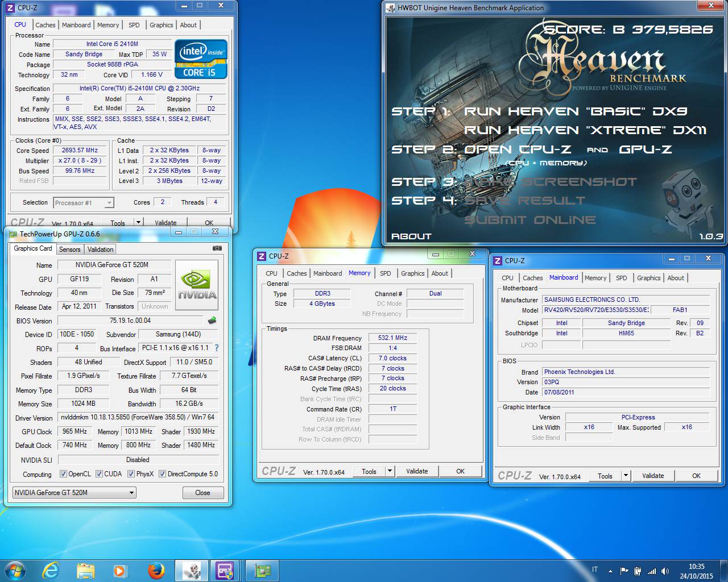Viewport: 728px width, 582px height.
Task: Click ABOUT in Heaven benchmark
Action: point(411,236)
